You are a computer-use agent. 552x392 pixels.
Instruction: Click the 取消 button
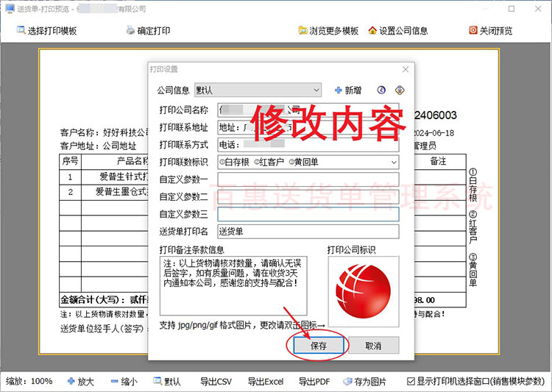[373, 346]
